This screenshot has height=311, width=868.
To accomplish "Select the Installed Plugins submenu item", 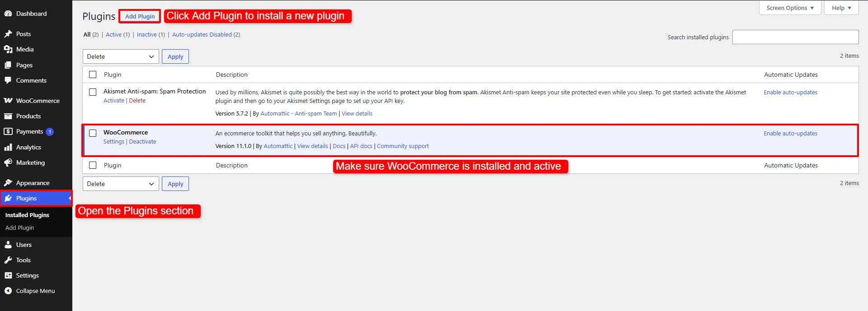I will (27, 215).
